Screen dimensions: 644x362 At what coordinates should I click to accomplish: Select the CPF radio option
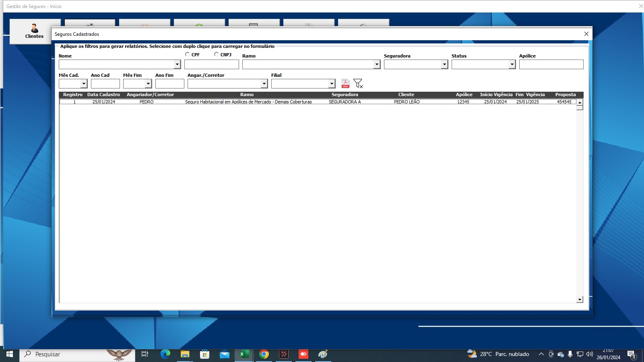tap(187, 54)
